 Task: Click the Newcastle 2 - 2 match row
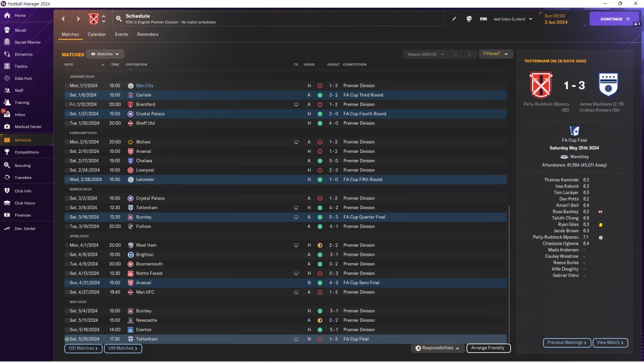[285, 320]
